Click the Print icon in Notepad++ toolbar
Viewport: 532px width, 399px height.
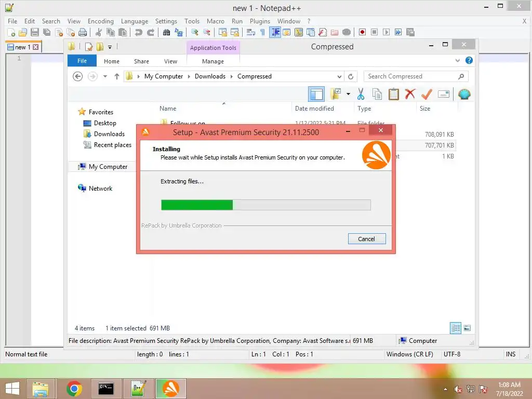[83, 32]
